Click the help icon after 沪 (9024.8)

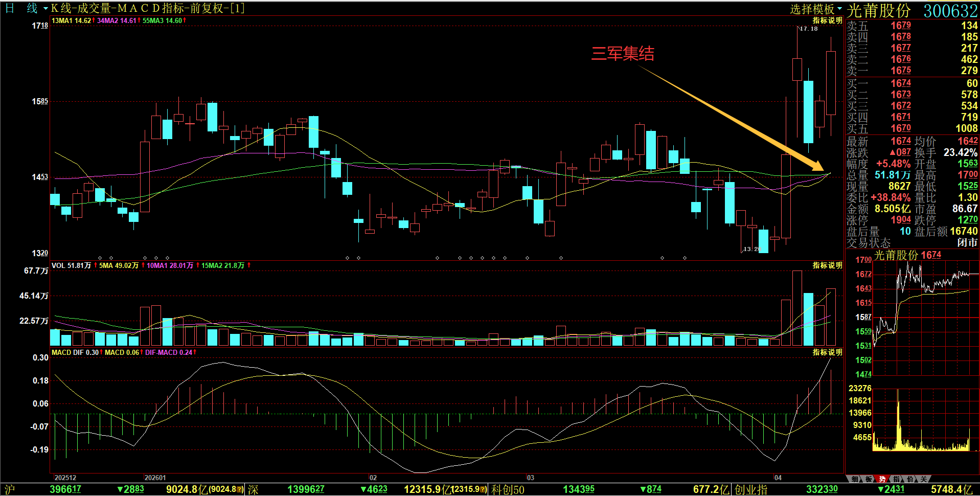click(x=240, y=489)
